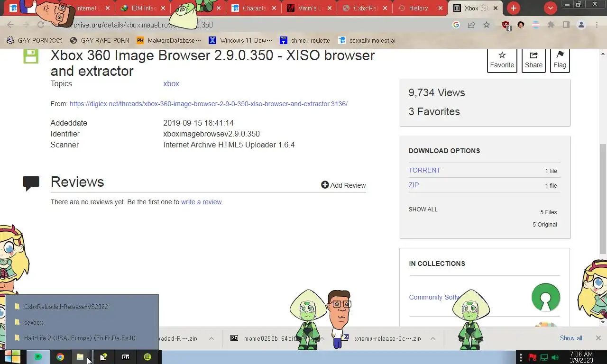Download via the TORRENT link
This screenshot has height=364, width=607.
[x=424, y=170]
